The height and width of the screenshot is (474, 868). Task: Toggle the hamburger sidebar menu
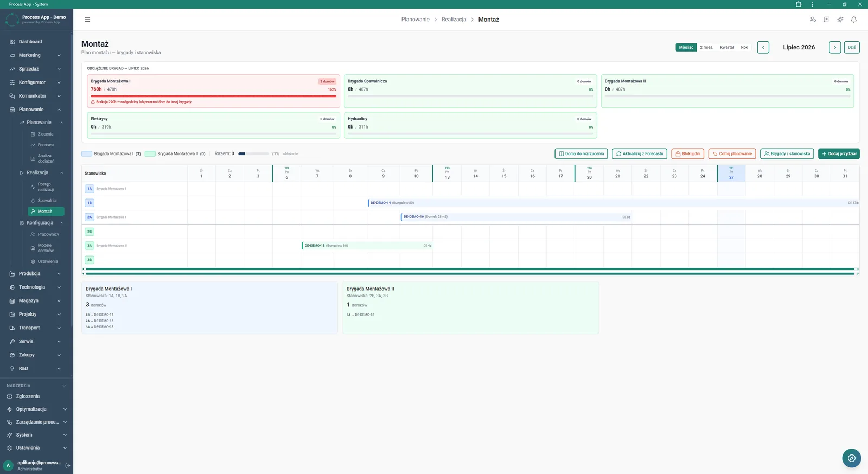pos(87,20)
